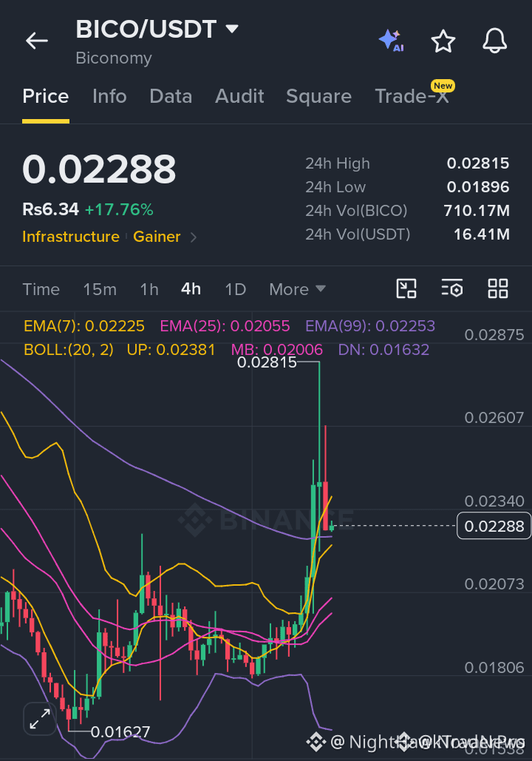
Task: Open the Infrastructure category tag
Action: click(71, 237)
